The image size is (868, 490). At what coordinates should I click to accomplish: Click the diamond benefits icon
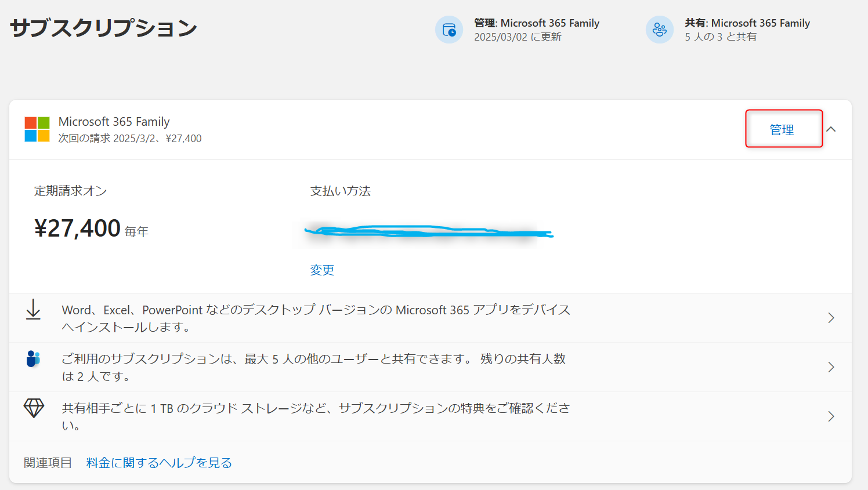(34, 408)
